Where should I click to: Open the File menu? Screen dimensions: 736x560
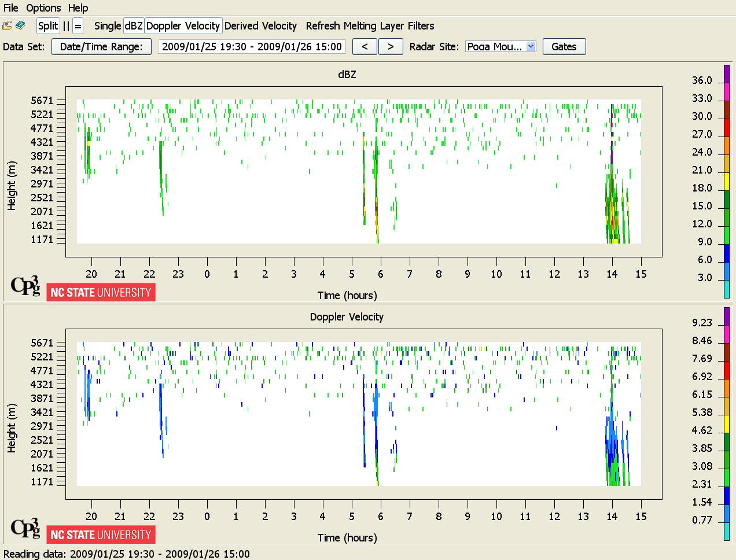pos(11,8)
